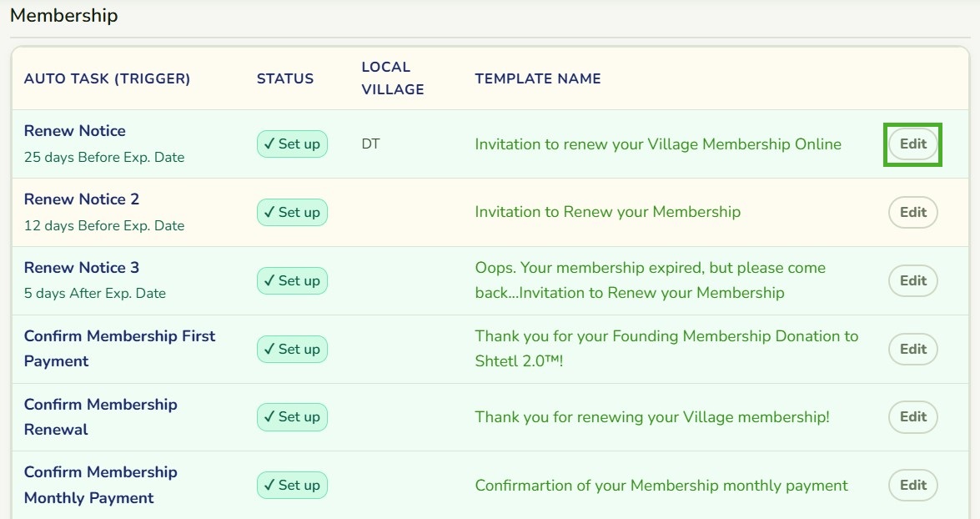
Task: Open Renew Notice 2 trigger link
Action: [x=82, y=199]
